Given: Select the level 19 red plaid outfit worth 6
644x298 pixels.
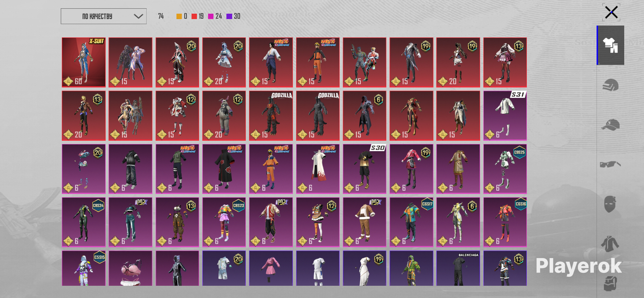Looking at the screenshot, I should [411, 169].
